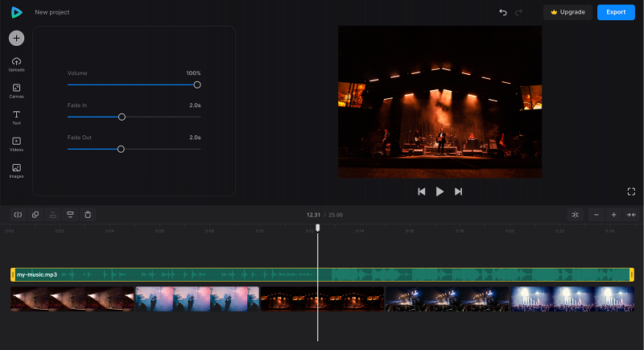Image resolution: width=644 pixels, height=350 pixels.
Task: Bring selected layer forward
Action: (x=53, y=215)
